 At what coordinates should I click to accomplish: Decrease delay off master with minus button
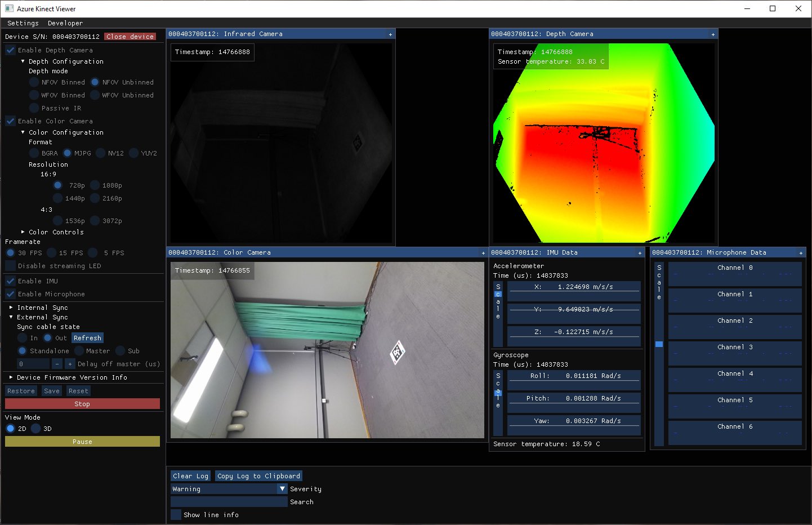57,364
